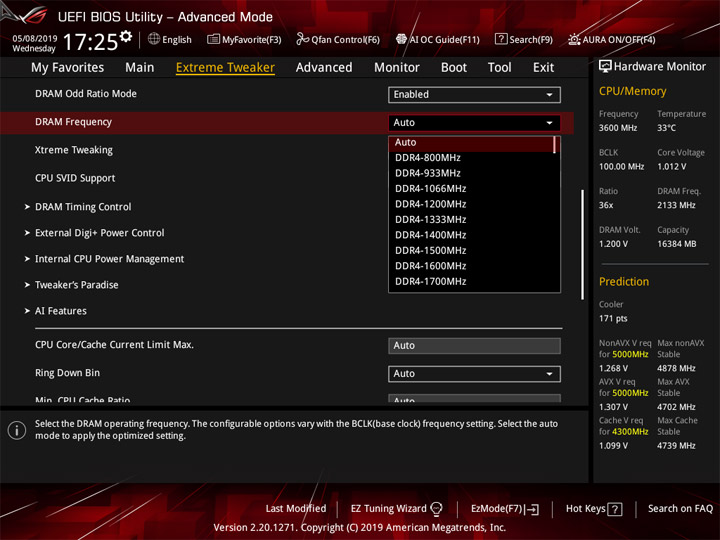Toggle AURA ON/OFF light icon
720x540 pixels.
(x=574, y=39)
